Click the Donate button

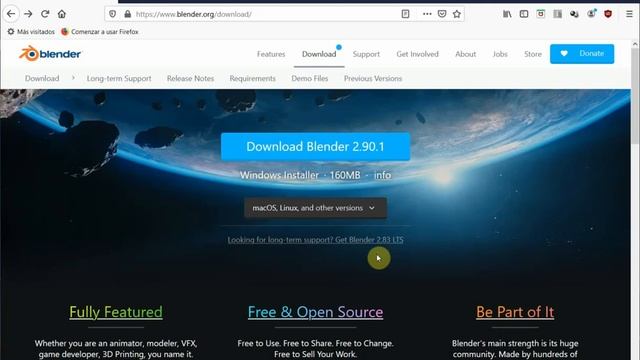click(582, 53)
